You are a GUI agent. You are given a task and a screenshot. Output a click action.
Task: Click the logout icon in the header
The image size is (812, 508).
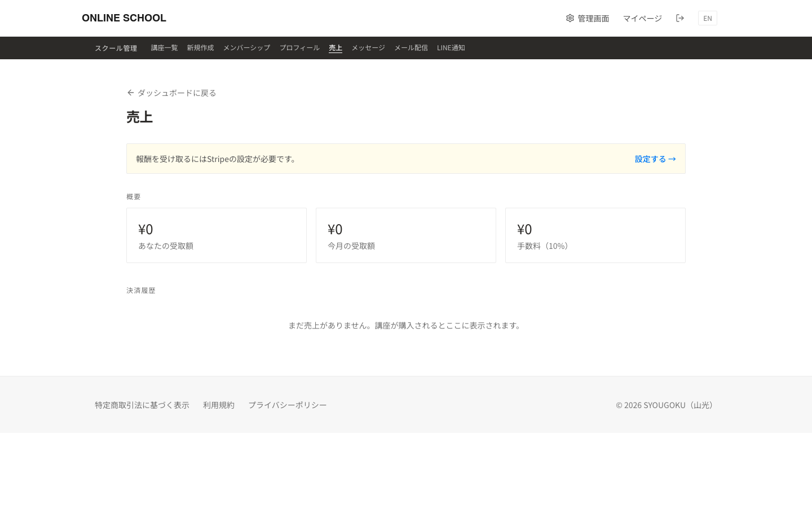click(x=680, y=18)
